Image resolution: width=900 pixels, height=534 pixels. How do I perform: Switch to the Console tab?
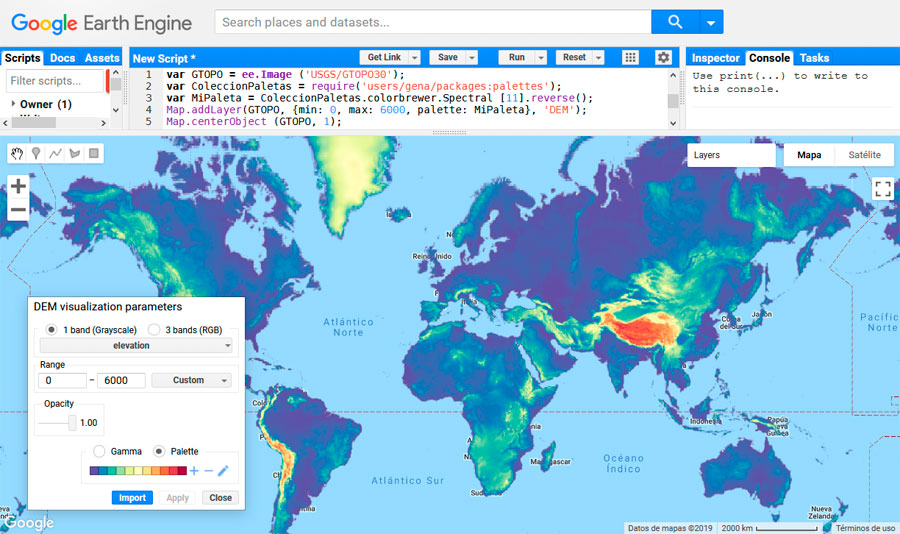769,58
